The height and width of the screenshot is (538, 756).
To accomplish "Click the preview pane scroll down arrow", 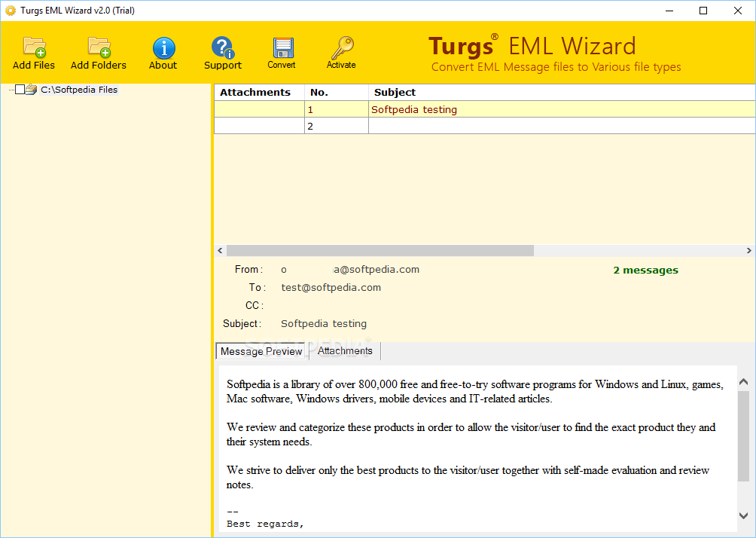I will [x=743, y=515].
